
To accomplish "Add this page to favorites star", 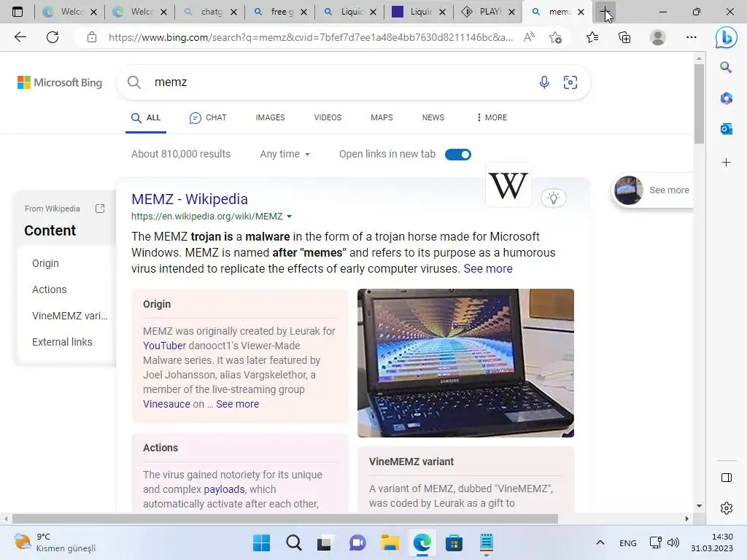I will (x=555, y=37).
